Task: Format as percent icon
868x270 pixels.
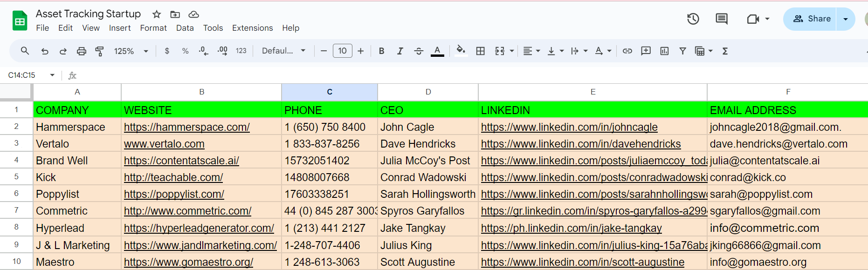Action: [185, 51]
